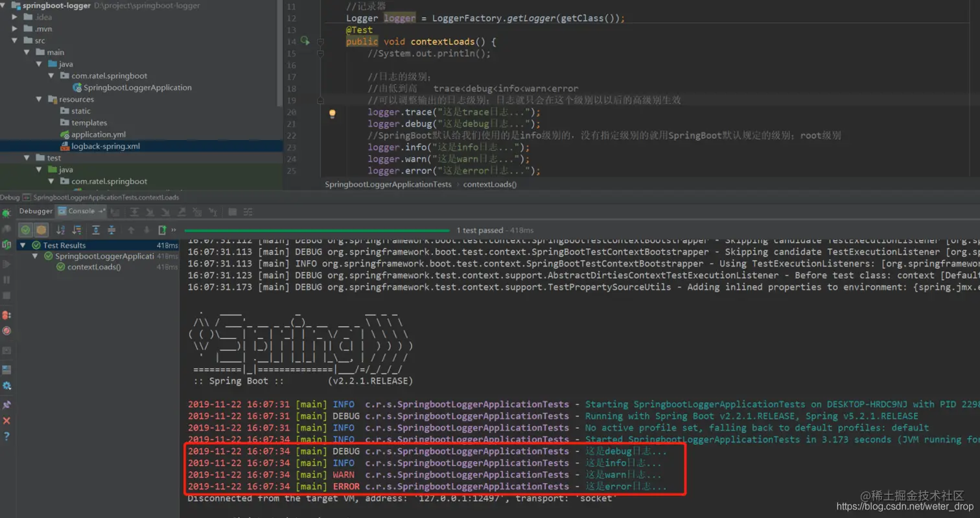The image size is (980, 518).
Task: Stop the debug process with the square icon
Action: click(6, 295)
